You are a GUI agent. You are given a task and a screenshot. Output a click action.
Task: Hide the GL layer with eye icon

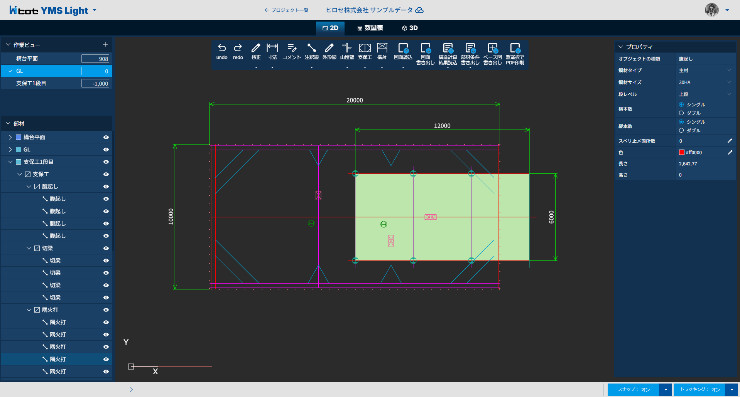106,150
